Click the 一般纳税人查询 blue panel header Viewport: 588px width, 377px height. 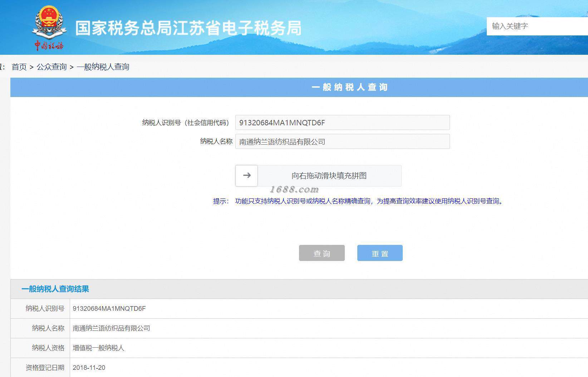pyautogui.click(x=299, y=87)
